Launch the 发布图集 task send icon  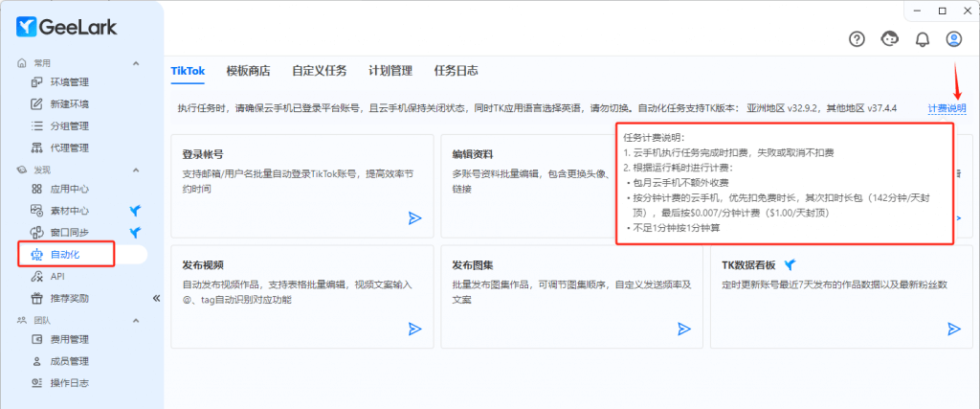(683, 329)
